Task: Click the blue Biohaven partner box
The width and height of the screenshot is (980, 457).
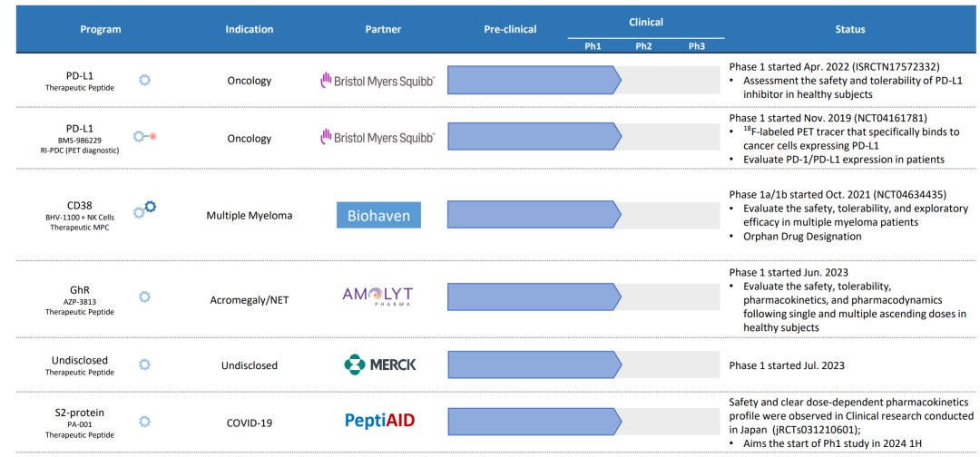Action: (x=378, y=216)
